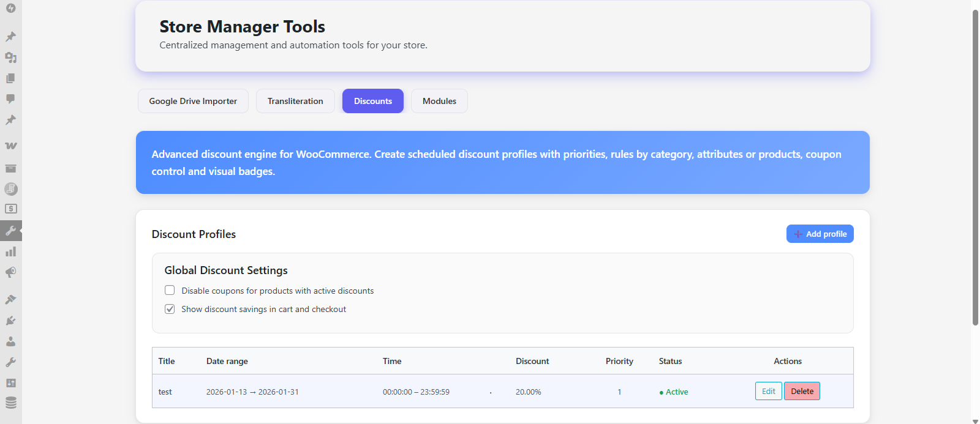
Task: Open the Plugins plug icon
Action: 10,321
